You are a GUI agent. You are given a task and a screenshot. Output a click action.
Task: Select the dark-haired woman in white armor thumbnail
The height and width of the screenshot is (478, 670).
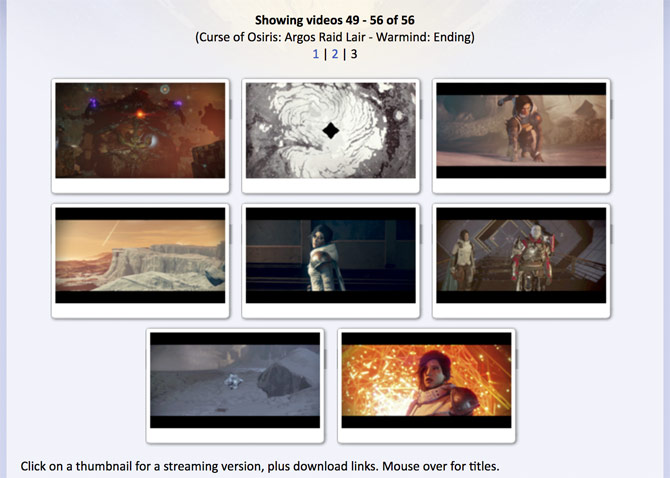[331, 255]
